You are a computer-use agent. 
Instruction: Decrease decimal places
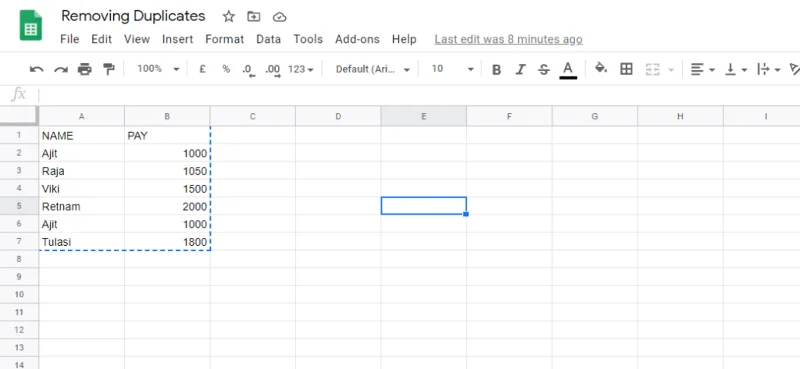click(248, 70)
